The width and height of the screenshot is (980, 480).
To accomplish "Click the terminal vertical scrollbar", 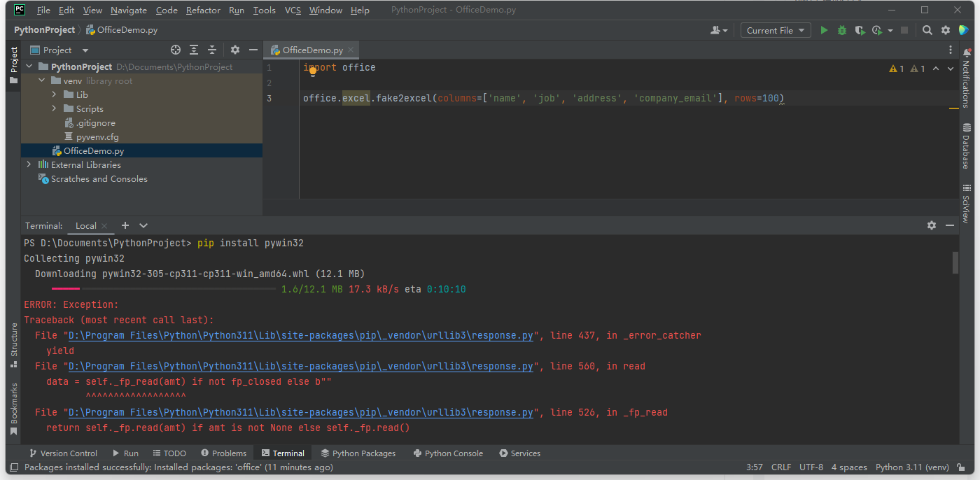I will pyautogui.click(x=955, y=262).
